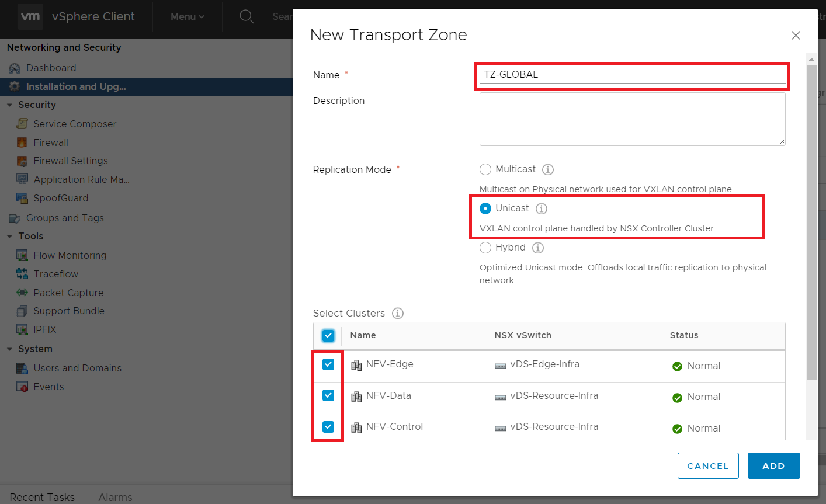This screenshot has height=504, width=826.
Task: Click the Traceflow icon in Tools
Action: click(22, 274)
